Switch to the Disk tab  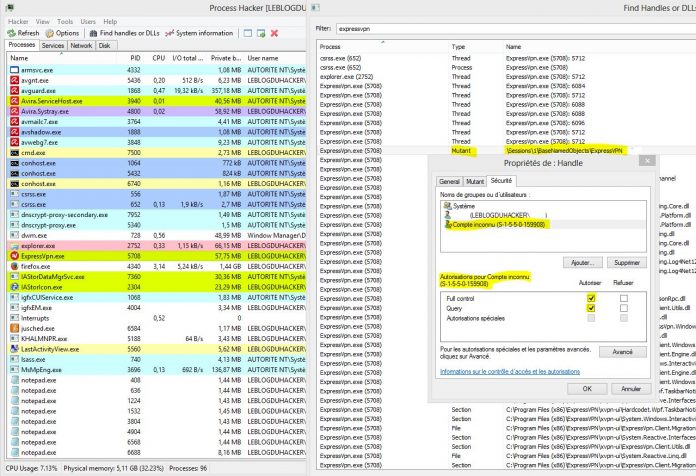(x=104, y=46)
